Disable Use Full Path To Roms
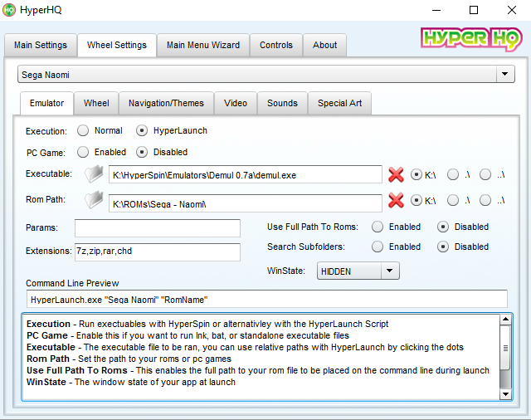This screenshot has height=420, width=531. point(443,227)
